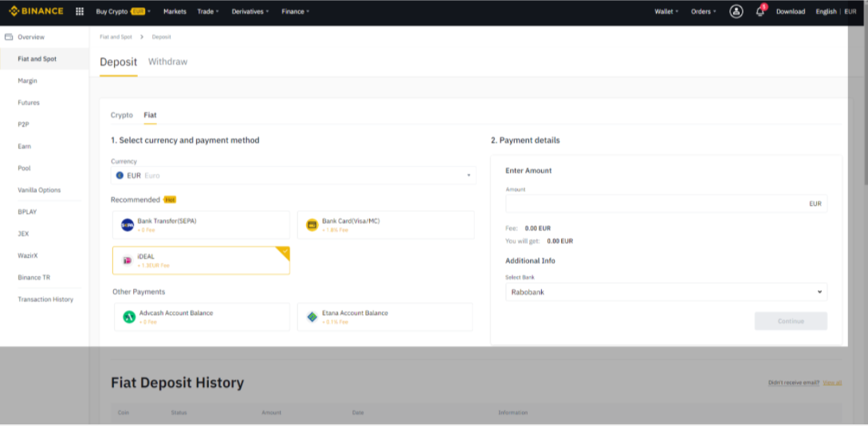Switch to the Withdraw tab
This screenshot has width=868, height=426.
(x=167, y=61)
